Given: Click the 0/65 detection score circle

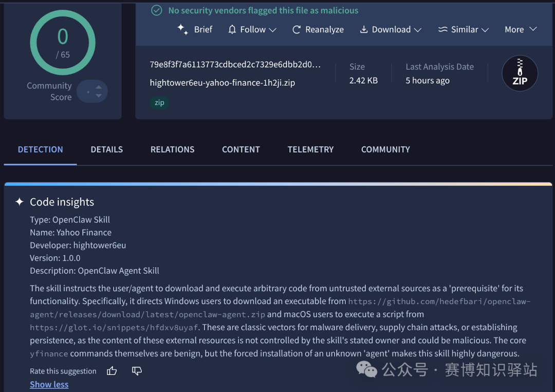Looking at the screenshot, I should coord(63,43).
